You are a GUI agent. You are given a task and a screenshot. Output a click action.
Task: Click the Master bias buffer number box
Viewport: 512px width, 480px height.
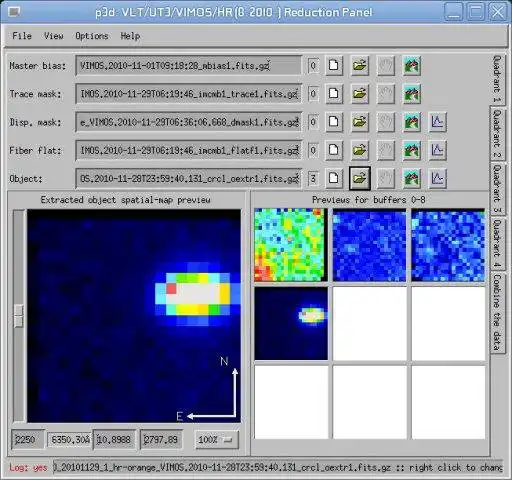click(313, 65)
